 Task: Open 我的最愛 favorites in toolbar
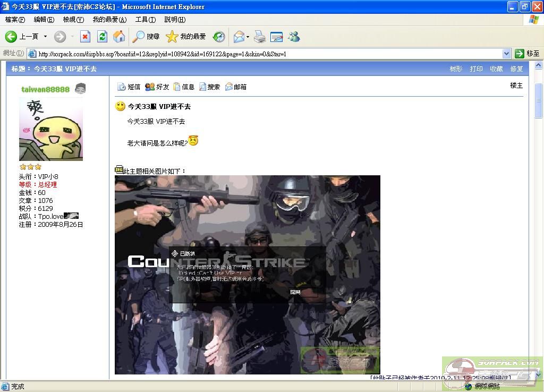point(186,37)
